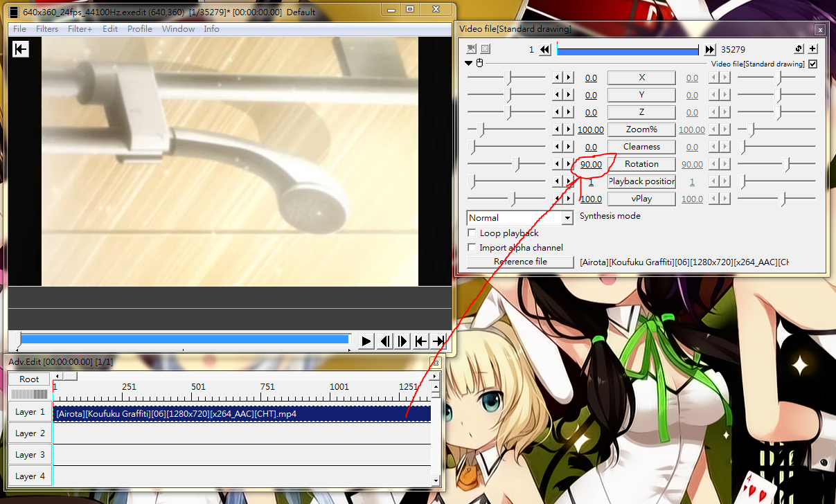Open the Window menu
This screenshot has height=504, width=836.
(x=178, y=29)
